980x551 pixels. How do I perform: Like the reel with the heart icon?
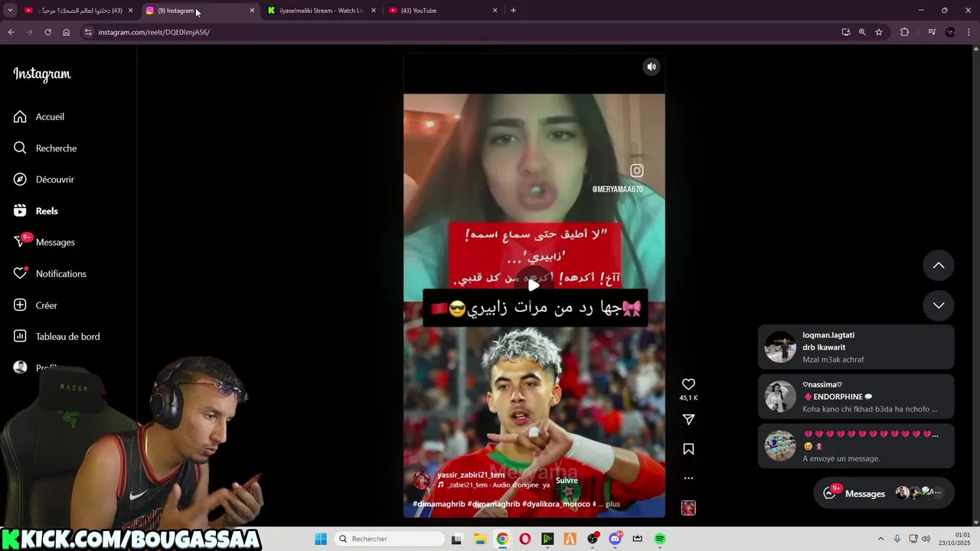click(x=688, y=384)
